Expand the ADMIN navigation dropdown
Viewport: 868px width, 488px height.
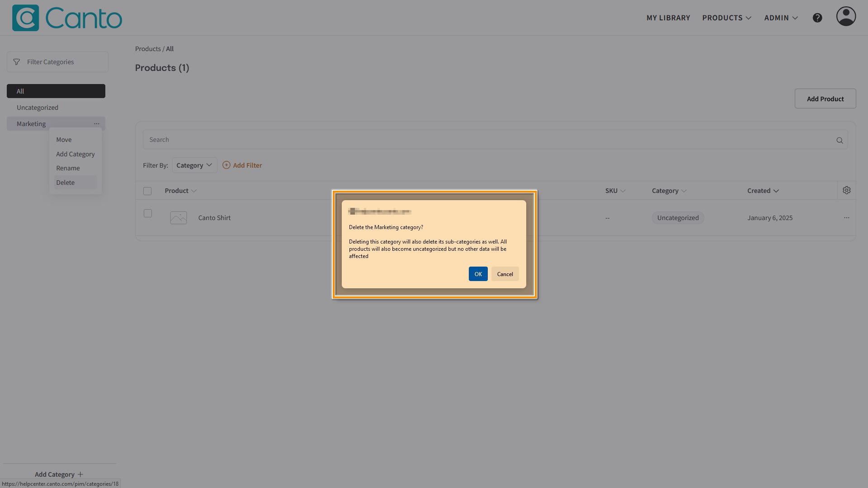pyautogui.click(x=781, y=18)
